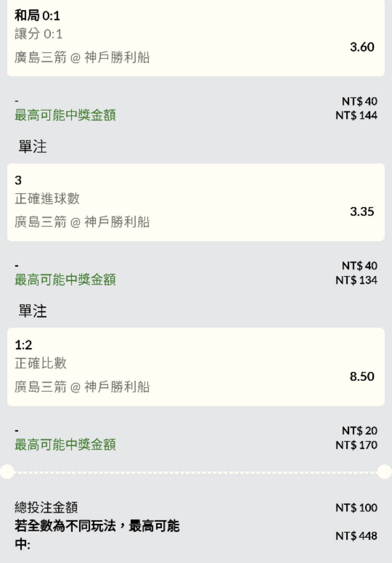Click the 總投注金額 total stake label
This screenshot has width=392, height=563.
click(x=46, y=507)
